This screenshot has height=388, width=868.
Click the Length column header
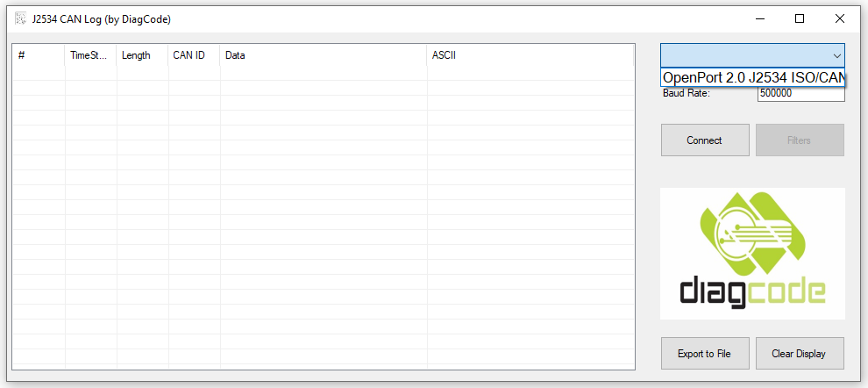tap(142, 55)
